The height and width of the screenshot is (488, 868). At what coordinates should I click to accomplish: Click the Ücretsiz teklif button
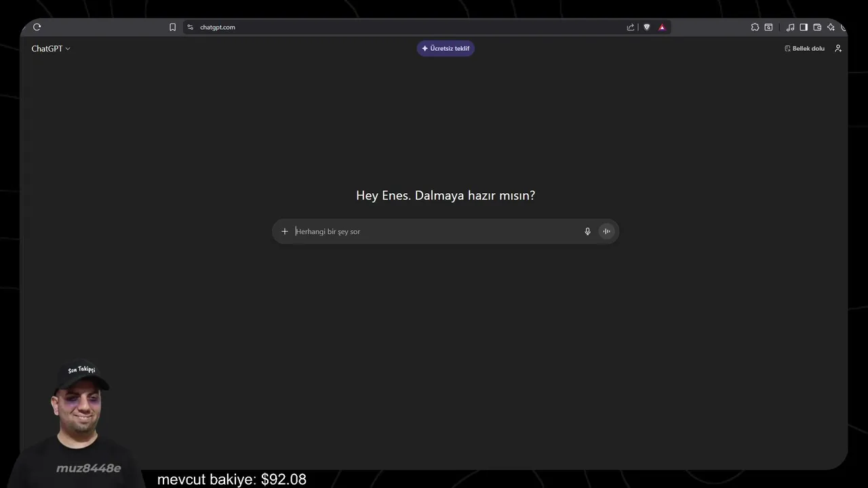click(x=446, y=49)
